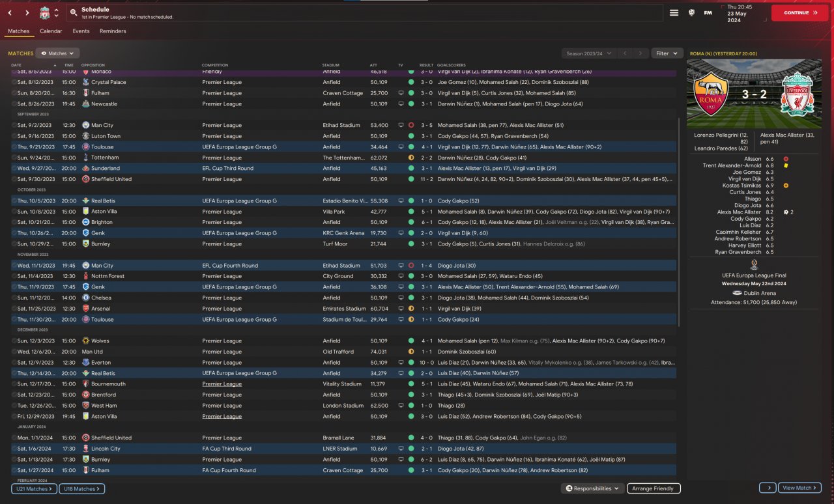The height and width of the screenshot is (504, 834).
Task: Go to previous season with left arrow button
Action: coord(625,53)
